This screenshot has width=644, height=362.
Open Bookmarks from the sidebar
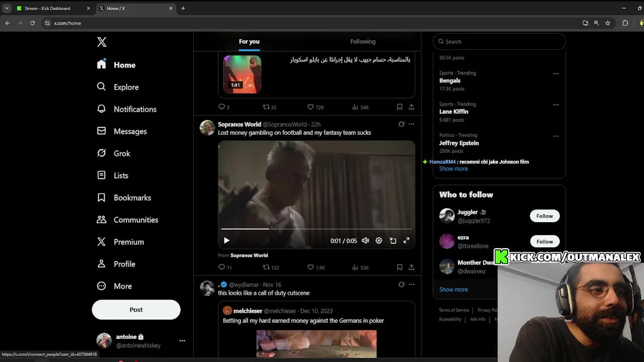[124, 198]
